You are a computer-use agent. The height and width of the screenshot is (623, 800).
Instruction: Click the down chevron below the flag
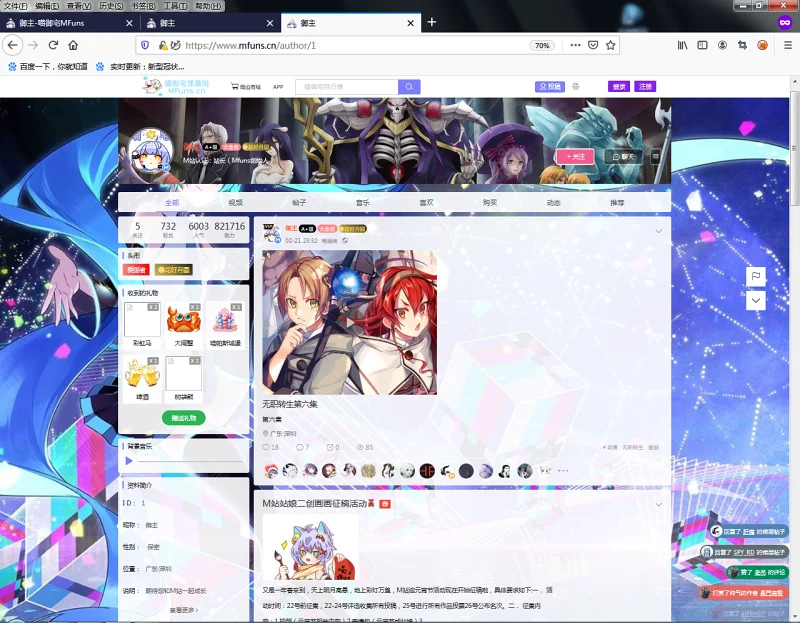[x=756, y=301]
